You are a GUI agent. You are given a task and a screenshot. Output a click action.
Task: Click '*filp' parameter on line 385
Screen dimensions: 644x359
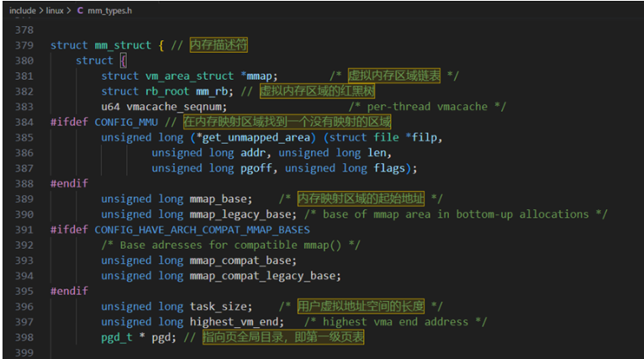tap(421, 138)
